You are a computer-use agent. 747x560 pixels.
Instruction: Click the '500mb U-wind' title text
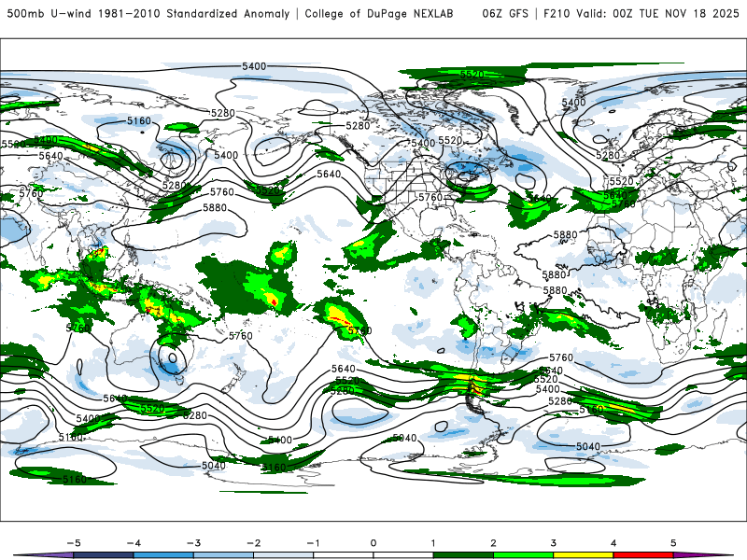click(x=49, y=13)
